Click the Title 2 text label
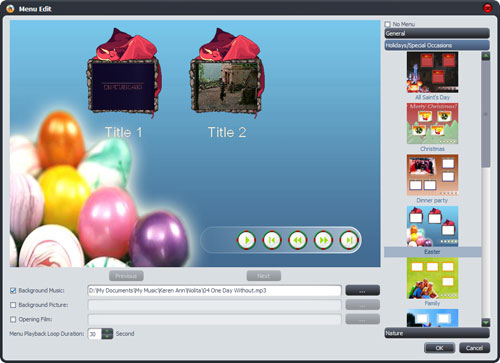500x363 pixels. point(227,132)
